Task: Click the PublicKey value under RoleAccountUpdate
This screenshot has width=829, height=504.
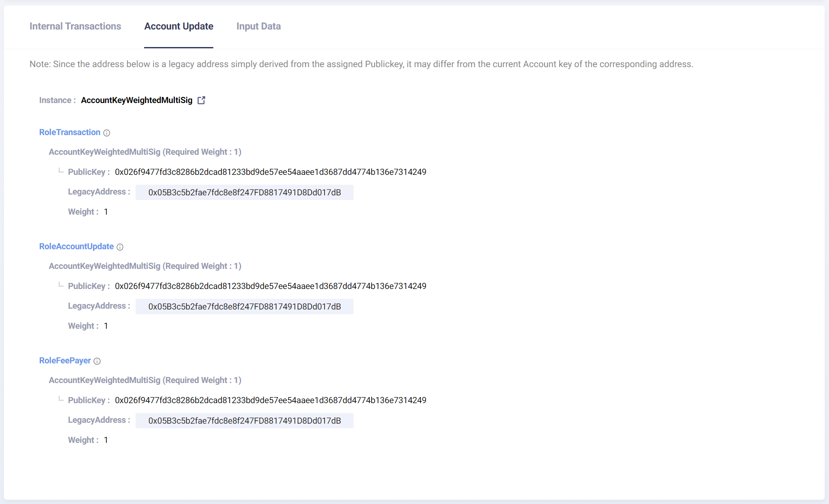Action: pyautogui.click(x=270, y=286)
